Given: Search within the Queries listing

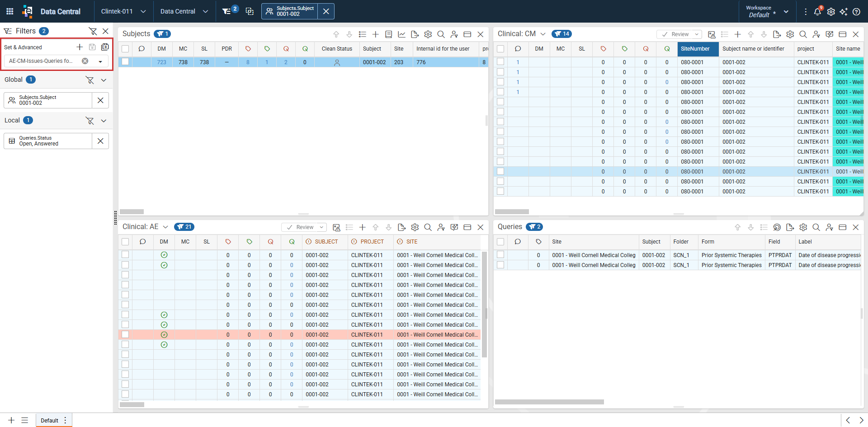Looking at the screenshot, I should 816,227.
